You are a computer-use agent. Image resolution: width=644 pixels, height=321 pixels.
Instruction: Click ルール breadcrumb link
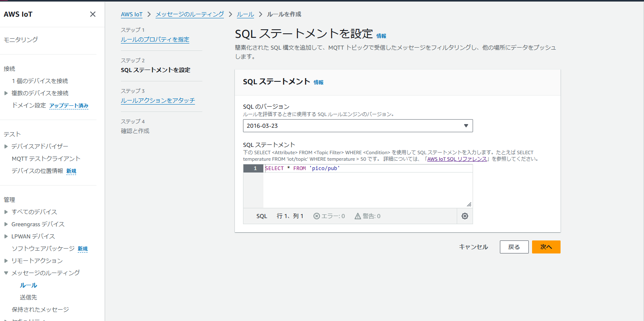[x=245, y=14]
